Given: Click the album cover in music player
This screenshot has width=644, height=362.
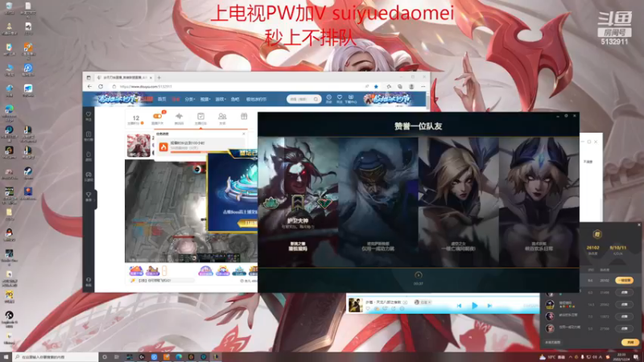Looking at the screenshot, I should tap(355, 305).
